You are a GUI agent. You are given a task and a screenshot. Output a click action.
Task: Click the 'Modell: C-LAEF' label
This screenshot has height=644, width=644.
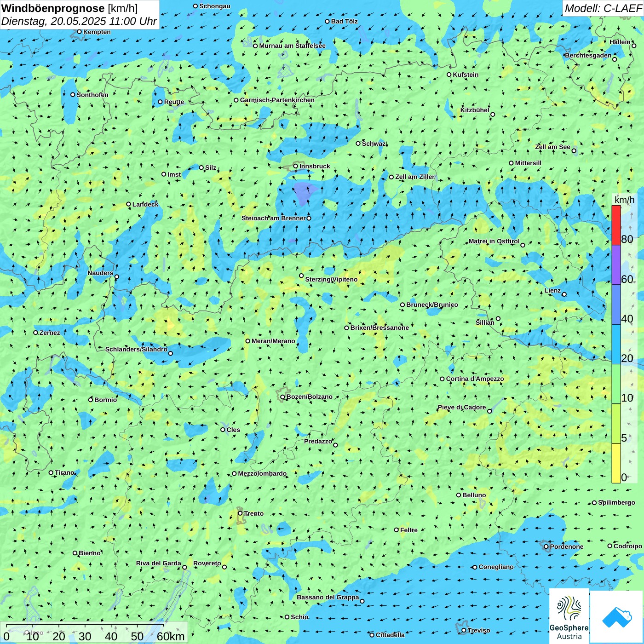click(x=603, y=8)
